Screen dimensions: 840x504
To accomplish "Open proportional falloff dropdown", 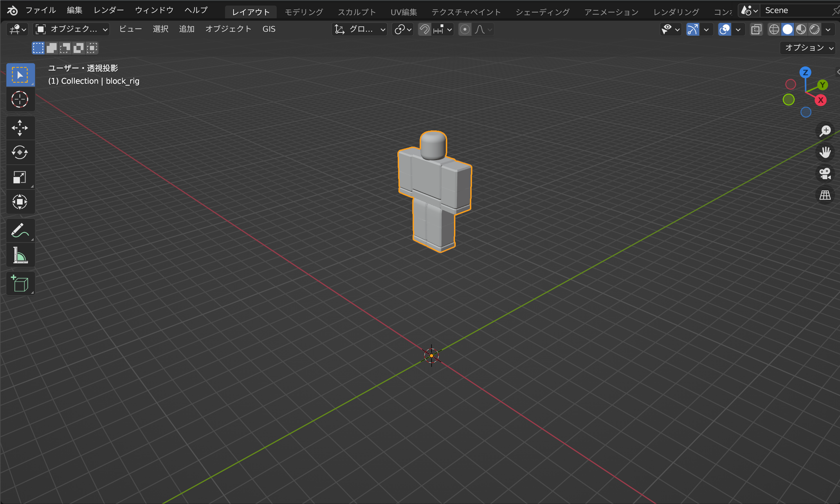I will [x=483, y=29].
